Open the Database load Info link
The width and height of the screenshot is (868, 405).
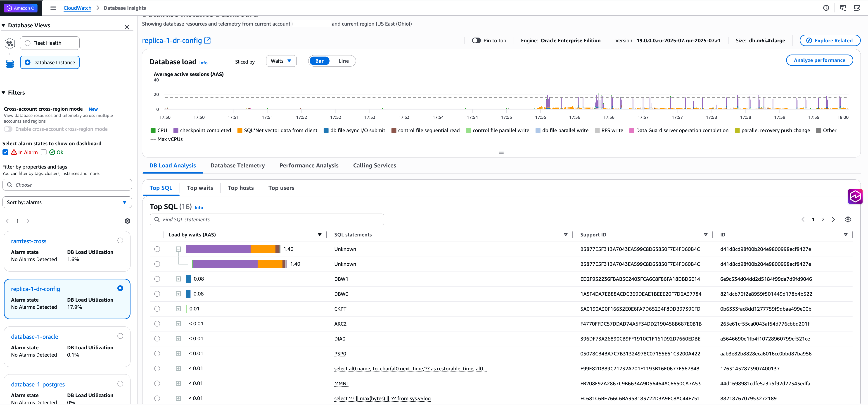click(x=203, y=63)
